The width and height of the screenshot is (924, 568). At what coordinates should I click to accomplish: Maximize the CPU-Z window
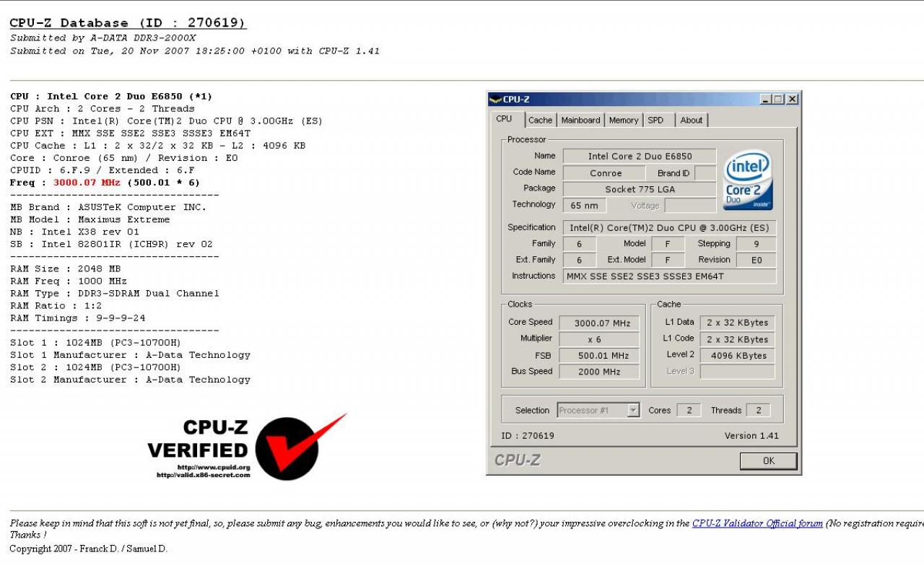pyautogui.click(x=779, y=100)
